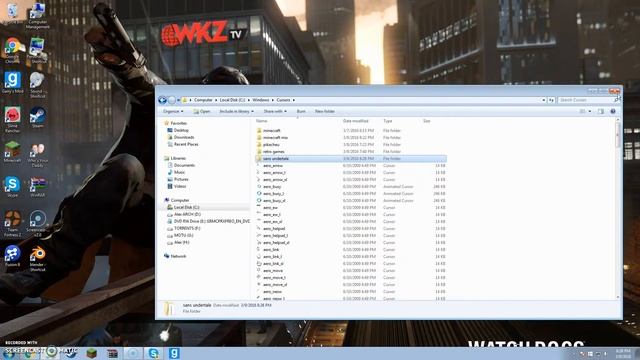Click the New folder button
640x360 pixels.
click(325, 111)
